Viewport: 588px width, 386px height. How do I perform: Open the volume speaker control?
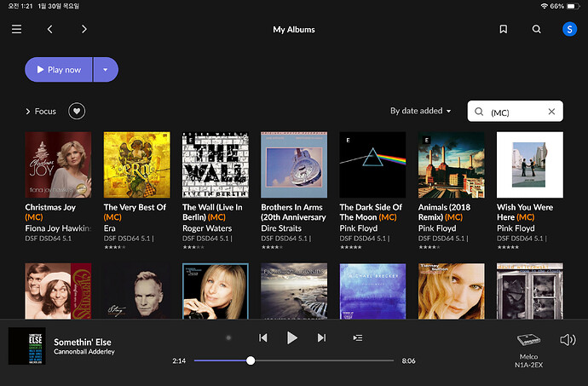pyautogui.click(x=568, y=339)
